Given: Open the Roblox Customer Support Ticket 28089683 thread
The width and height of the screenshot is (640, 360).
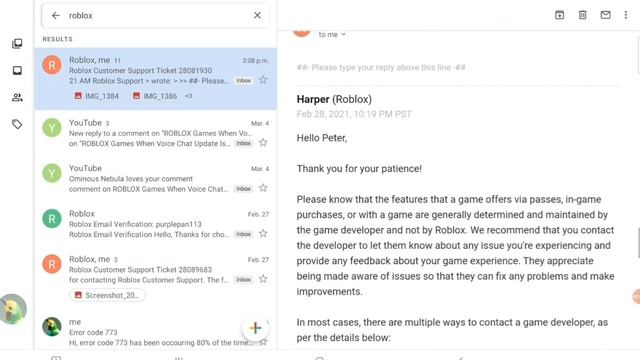Looking at the screenshot, I should [156, 279].
